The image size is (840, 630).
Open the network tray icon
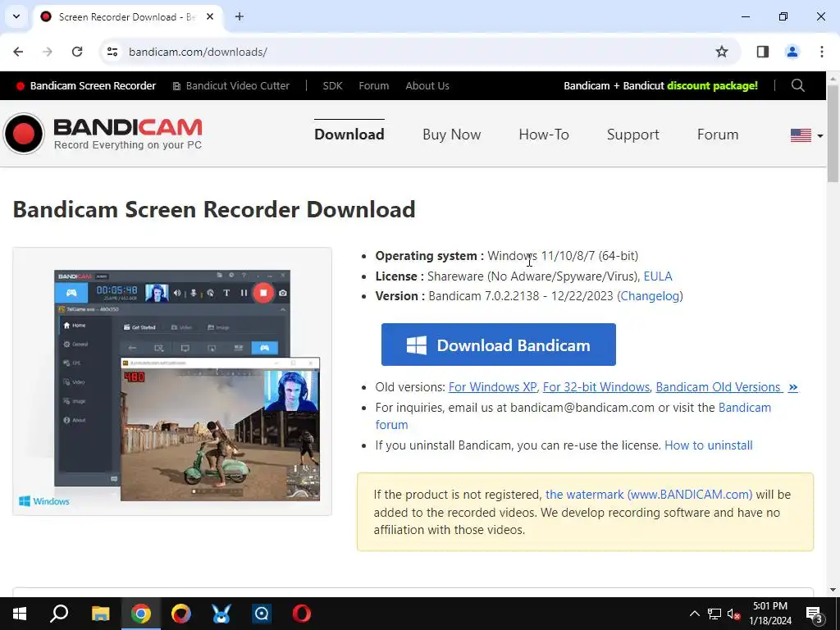(x=714, y=614)
